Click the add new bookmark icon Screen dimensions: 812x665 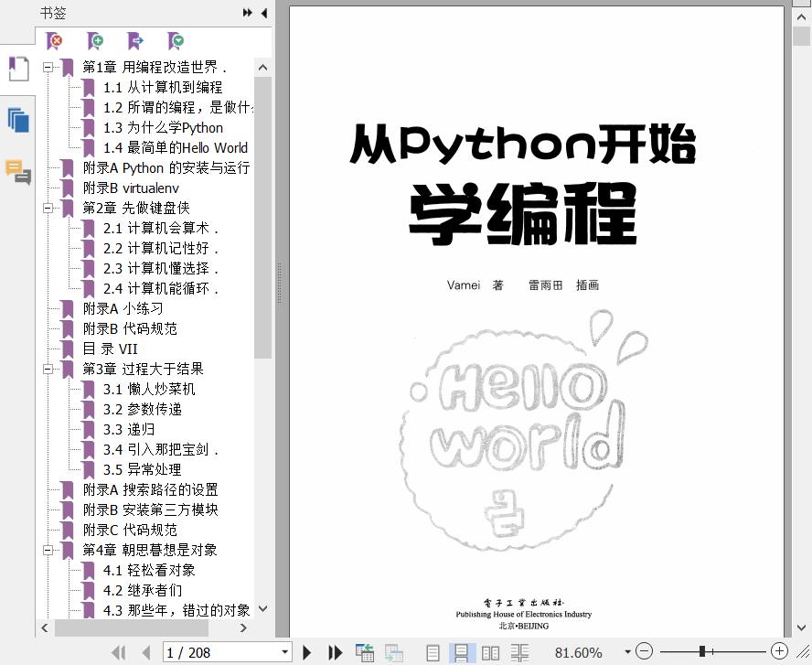(95, 40)
